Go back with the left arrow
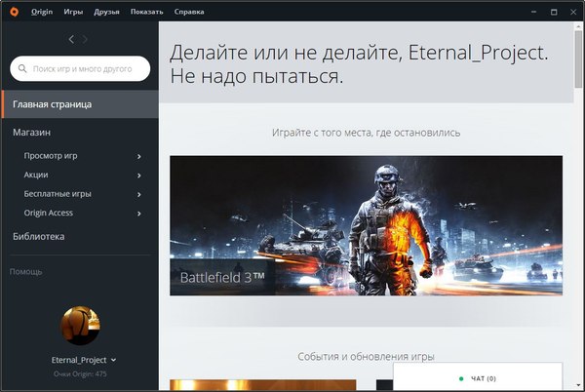The width and height of the screenshot is (585, 392). (71, 39)
